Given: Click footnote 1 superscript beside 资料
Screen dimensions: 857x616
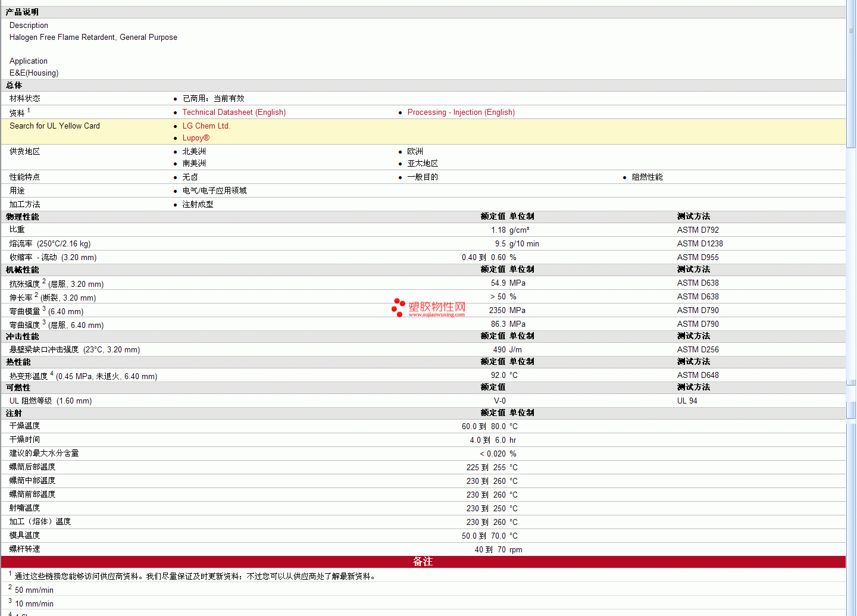Looking at the screenshot, I should click(29, 110).
